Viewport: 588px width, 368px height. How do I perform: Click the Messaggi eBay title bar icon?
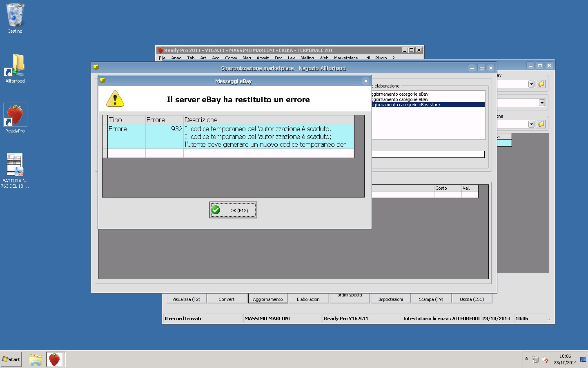pos(102,81)
